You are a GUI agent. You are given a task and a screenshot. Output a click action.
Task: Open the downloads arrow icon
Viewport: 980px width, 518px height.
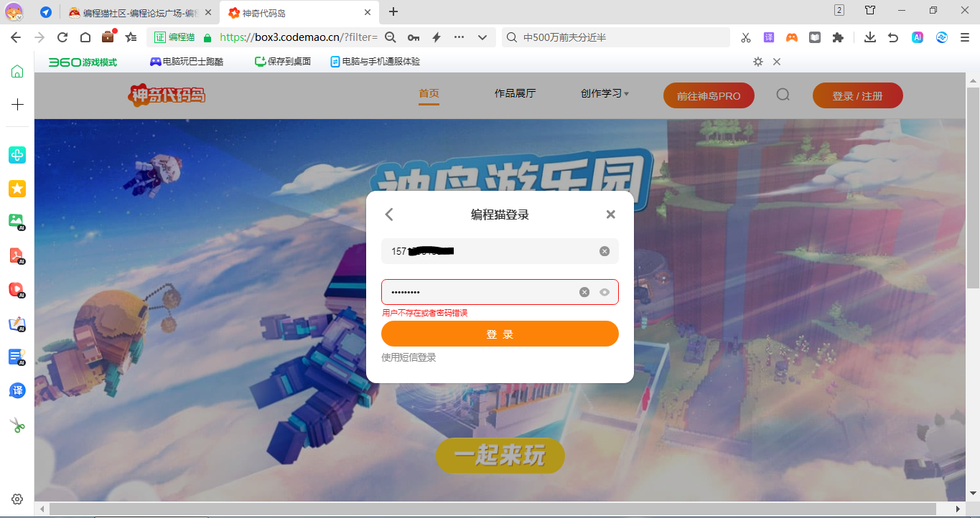pos(870,37)
